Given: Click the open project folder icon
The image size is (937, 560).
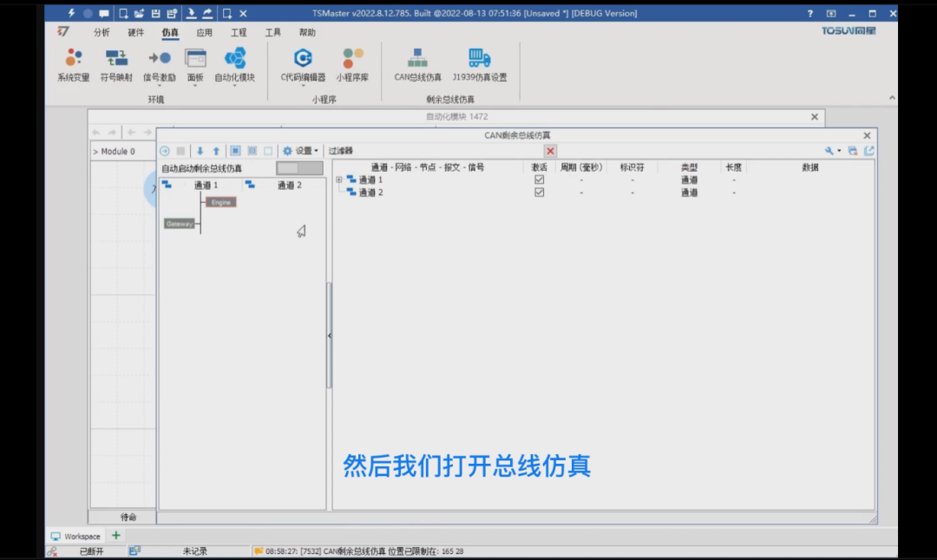Looking at the screenshot, I should pyautogui.click(x=139, y=13).
